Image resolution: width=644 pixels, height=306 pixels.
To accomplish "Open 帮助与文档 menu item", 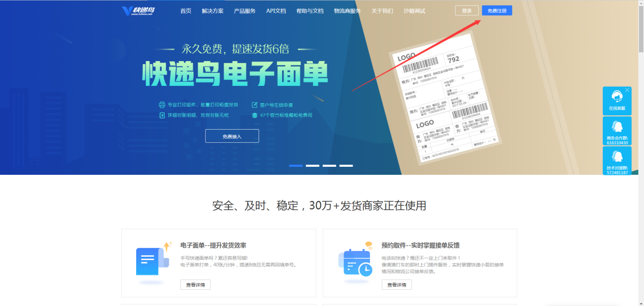I will [310, 11].
